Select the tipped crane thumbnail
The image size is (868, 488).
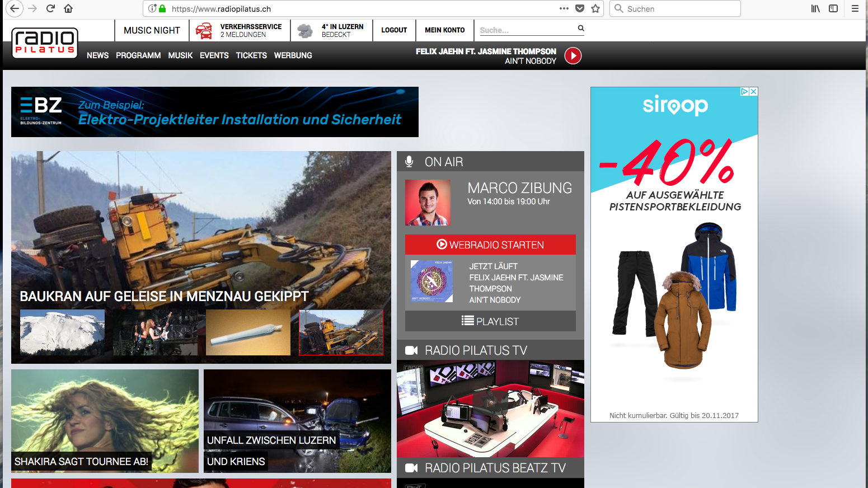pyautogui.click(x=341, y=332)
